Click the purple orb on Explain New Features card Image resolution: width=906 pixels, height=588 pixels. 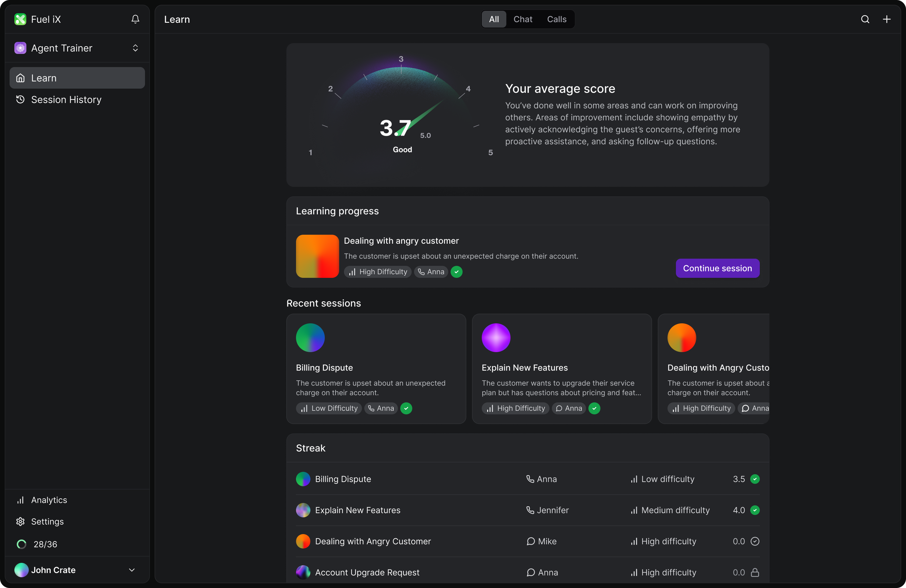pyautogui.click(x=496, y=338)
